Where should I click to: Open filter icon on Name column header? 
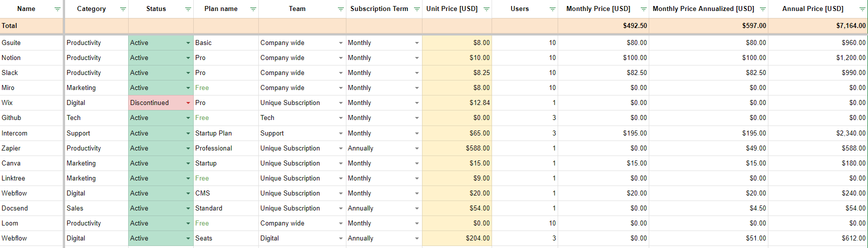(57, 9)
